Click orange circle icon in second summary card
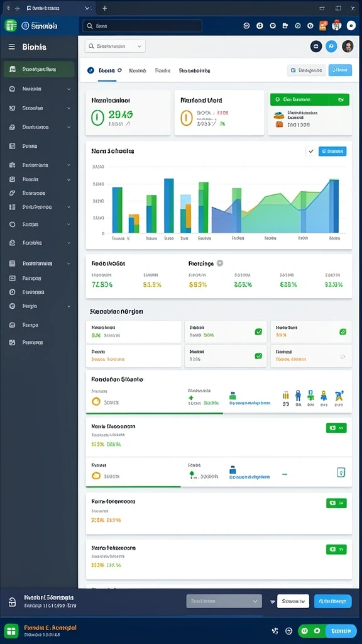The width and height of the screenshot is (362, 644). [x=186, y=118]
